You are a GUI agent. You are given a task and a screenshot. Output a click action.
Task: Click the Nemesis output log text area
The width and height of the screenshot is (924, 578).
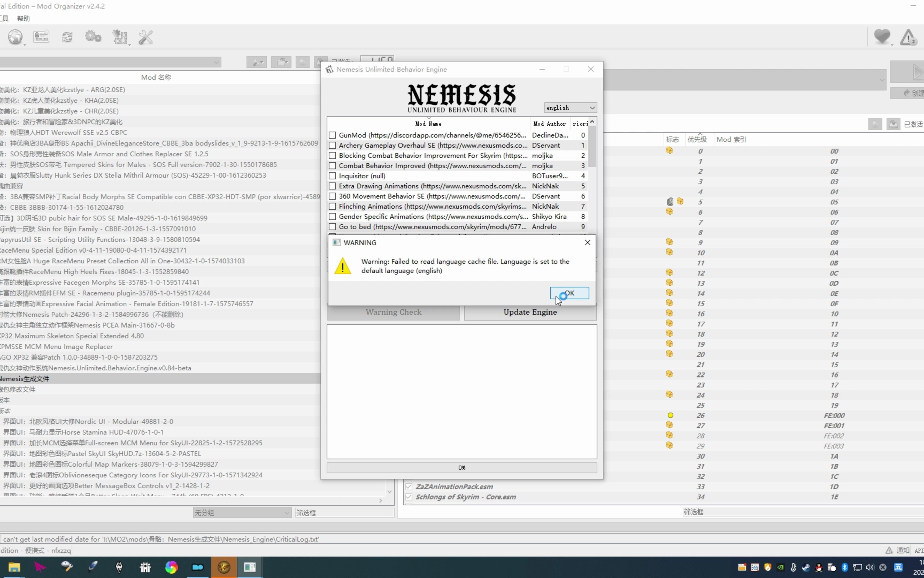(x=462, y=392)
